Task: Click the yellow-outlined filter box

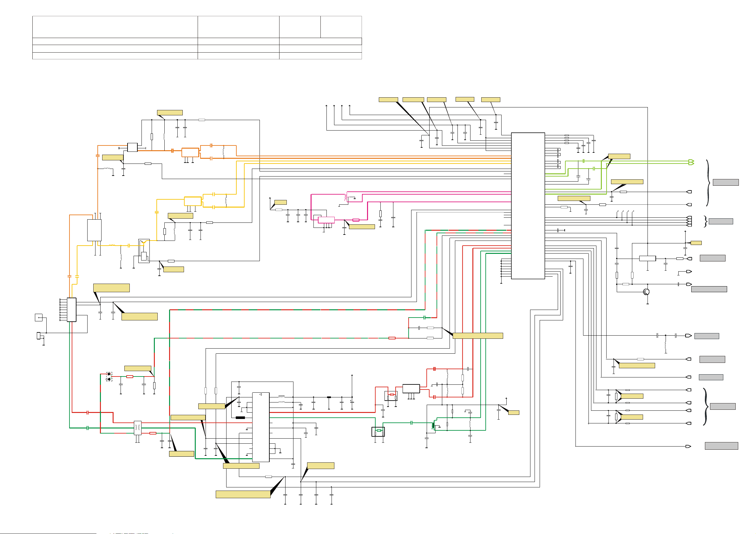Action: pyautogui.click(x=193, y=201)
